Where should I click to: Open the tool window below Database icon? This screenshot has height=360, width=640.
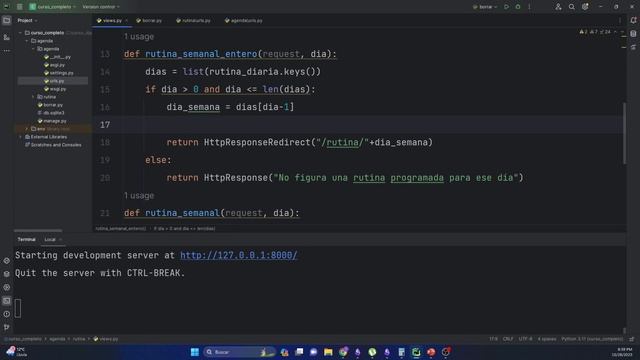coord(633,47)
